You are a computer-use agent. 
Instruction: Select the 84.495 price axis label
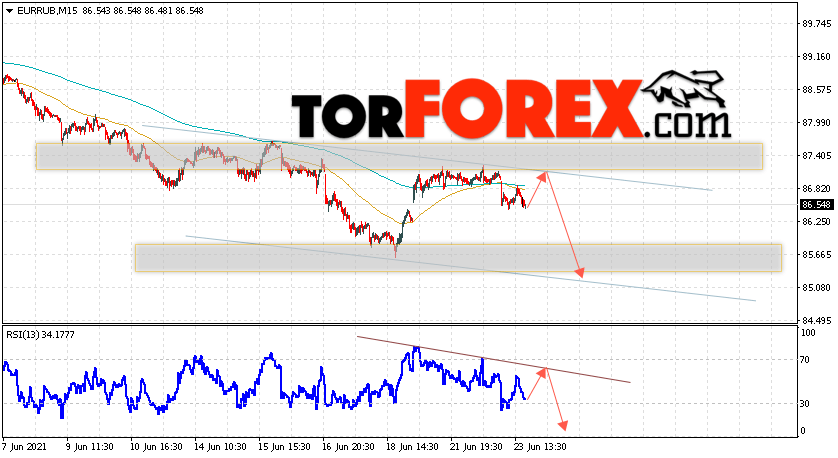tap(817, 321)
